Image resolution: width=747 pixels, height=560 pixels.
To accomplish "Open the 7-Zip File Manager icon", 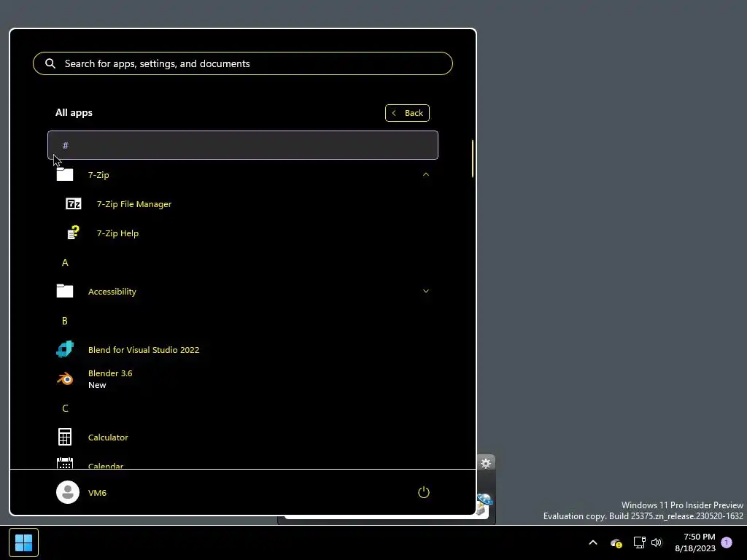I will (74, 204).
